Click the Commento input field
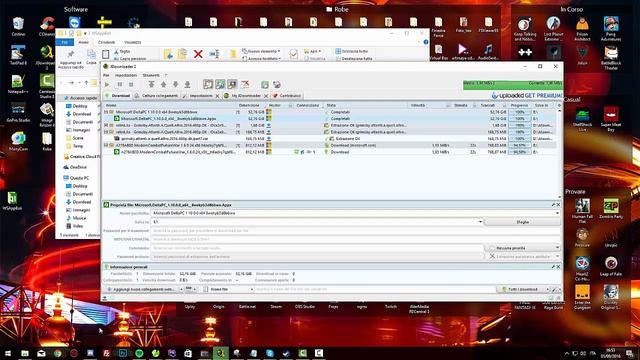The width and height of the screenshot is (640, 360). click(x=317, y=248)
